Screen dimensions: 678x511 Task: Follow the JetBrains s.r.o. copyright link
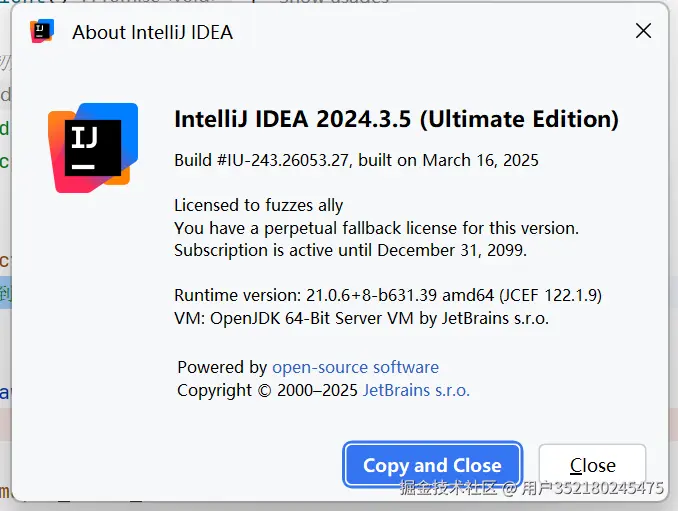coord(416,390)
